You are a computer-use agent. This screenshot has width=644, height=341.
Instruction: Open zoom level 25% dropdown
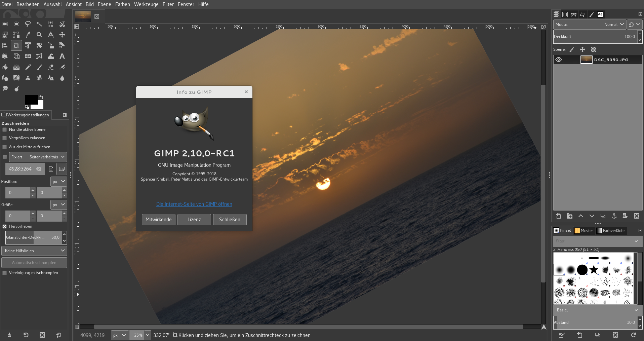pyautogui.click(x=148, y=335)
